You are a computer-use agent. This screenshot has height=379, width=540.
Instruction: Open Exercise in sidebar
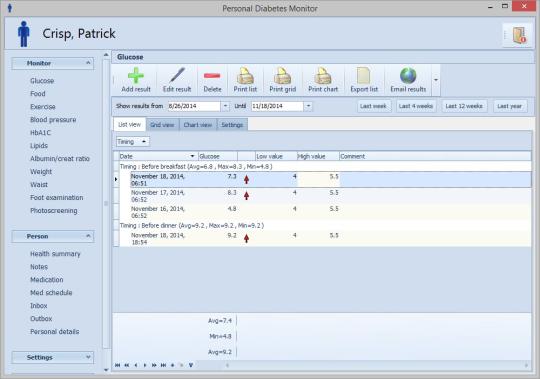[43, 107]
